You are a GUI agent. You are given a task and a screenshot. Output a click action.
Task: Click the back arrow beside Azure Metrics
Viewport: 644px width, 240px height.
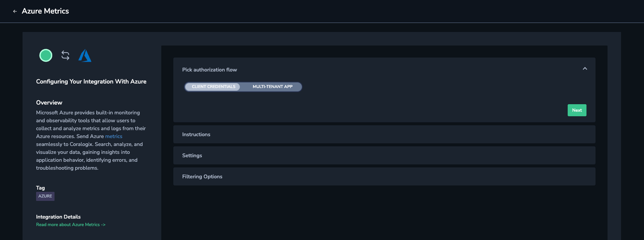pyautogui.click(x=15, y=11)
